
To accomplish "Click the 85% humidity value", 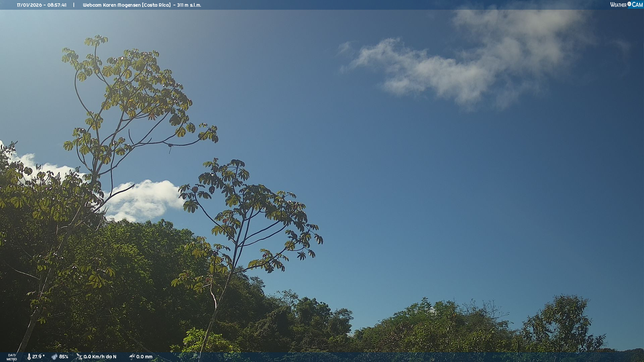I will [64, 357].
